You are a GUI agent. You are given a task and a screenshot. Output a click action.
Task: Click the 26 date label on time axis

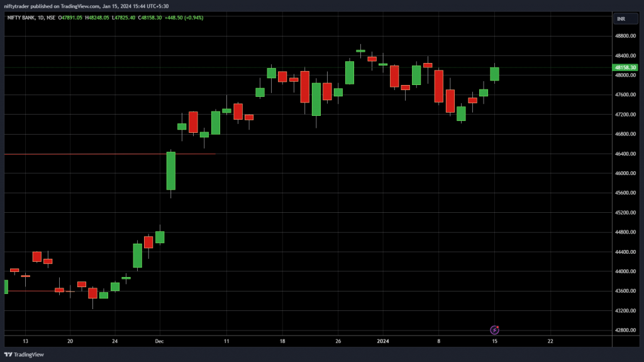338,341
